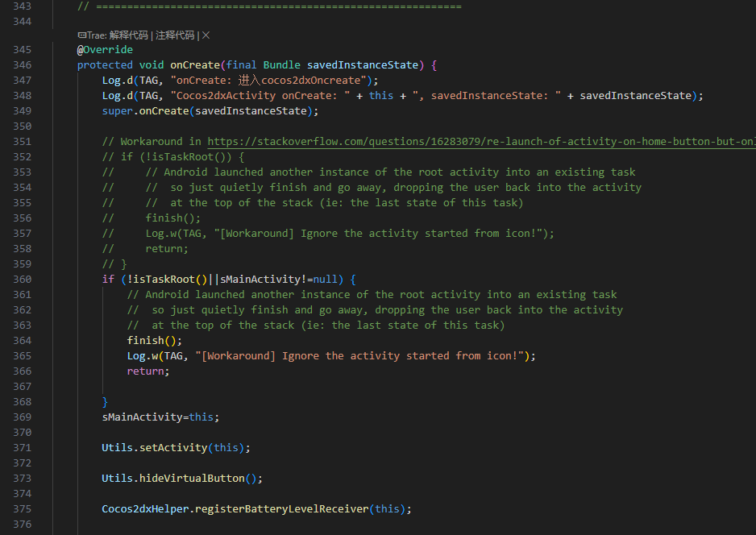Click the Log.w call on line 365
756x535 pixels.
(x=331, y=355)
